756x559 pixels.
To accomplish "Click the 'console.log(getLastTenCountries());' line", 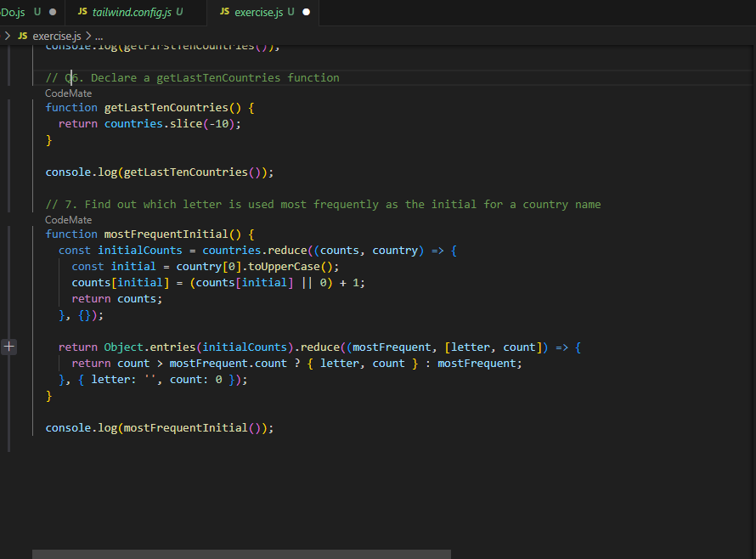I will (160, 172).
